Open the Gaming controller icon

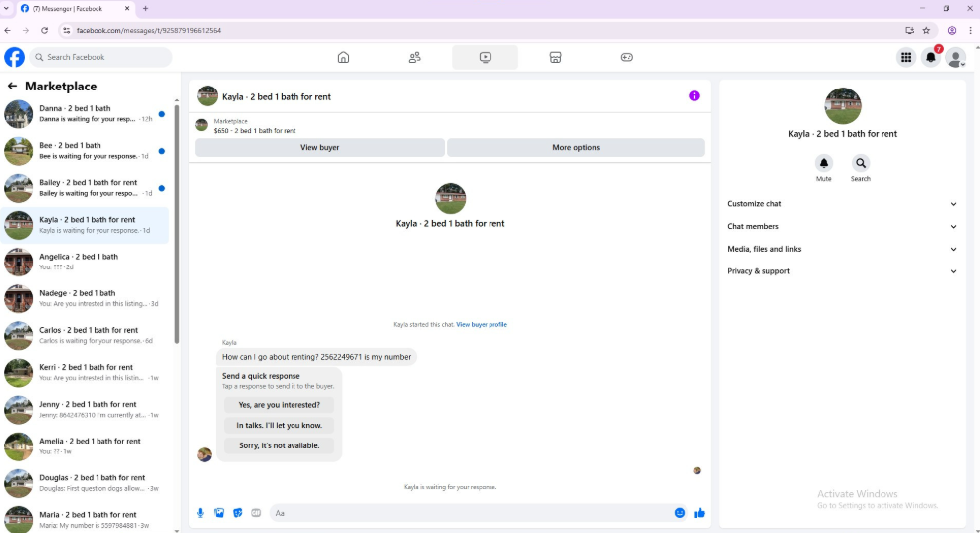pyautogui.click(x=626, y=57)
